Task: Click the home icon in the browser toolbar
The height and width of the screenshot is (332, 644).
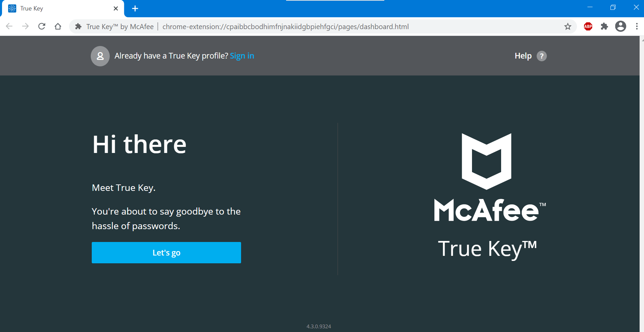Action: click(58, 26)
